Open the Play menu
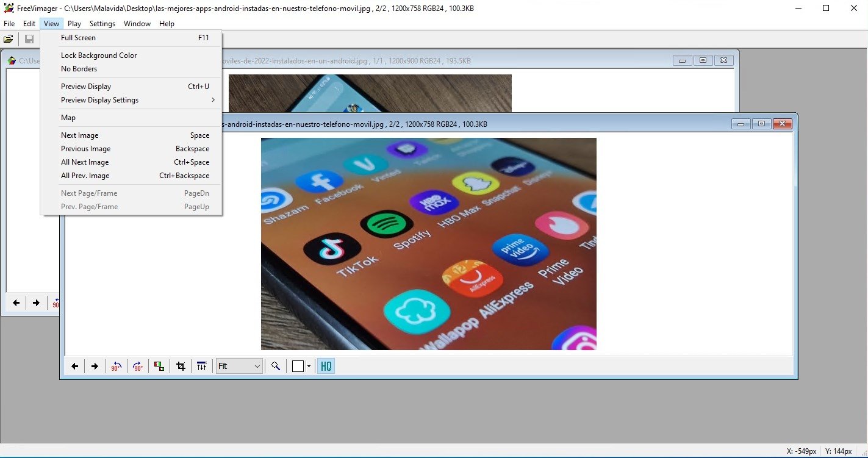Viewport: 868px width, 458px height. (74, 24)
